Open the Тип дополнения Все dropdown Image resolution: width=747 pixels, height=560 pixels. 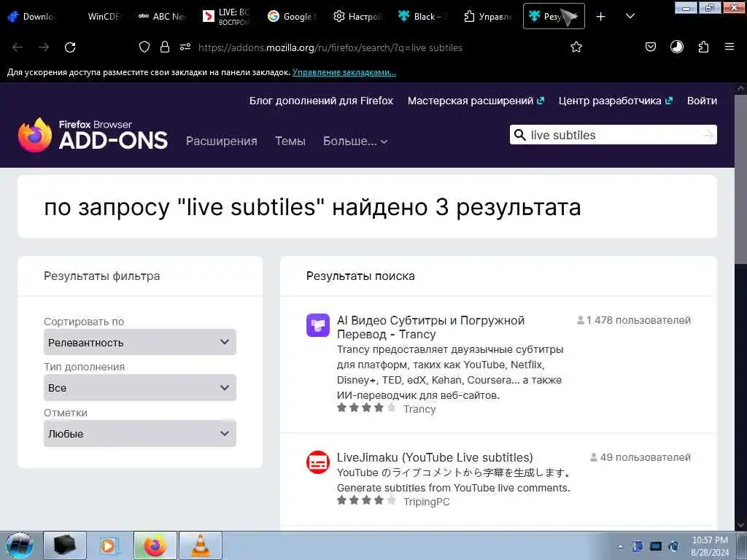coord(140,388)
